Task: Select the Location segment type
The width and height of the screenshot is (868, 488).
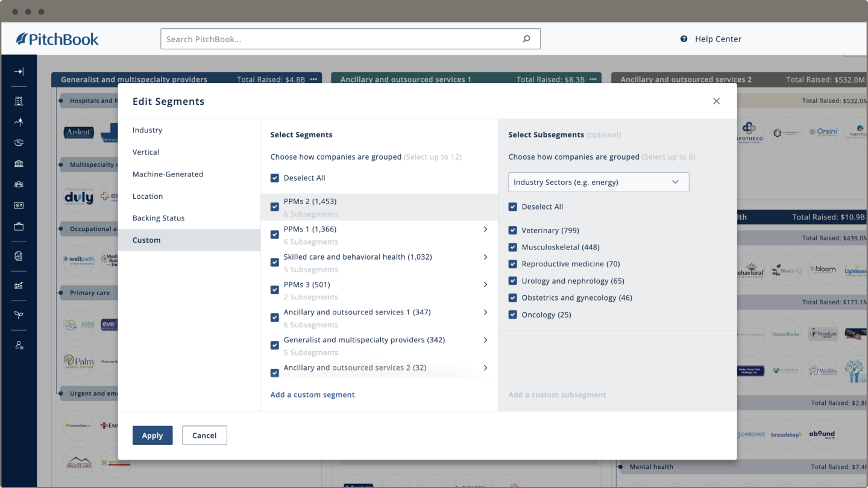Action: point(189,196)
